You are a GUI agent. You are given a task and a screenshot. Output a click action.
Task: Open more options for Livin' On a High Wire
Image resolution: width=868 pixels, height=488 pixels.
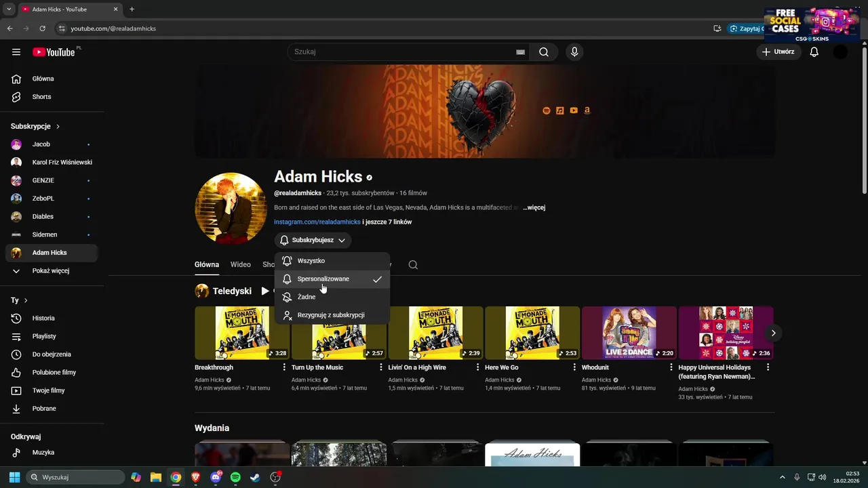(477, 367)
